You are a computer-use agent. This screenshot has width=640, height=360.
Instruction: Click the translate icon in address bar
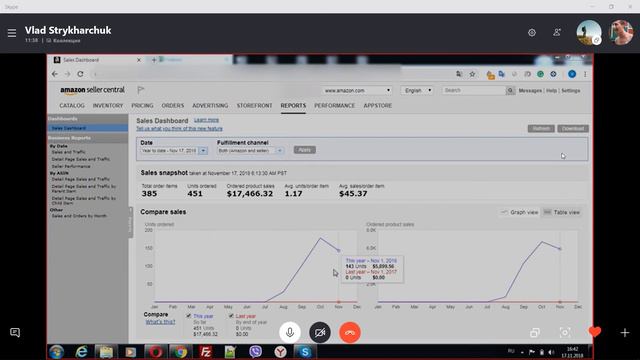point(459,74)
